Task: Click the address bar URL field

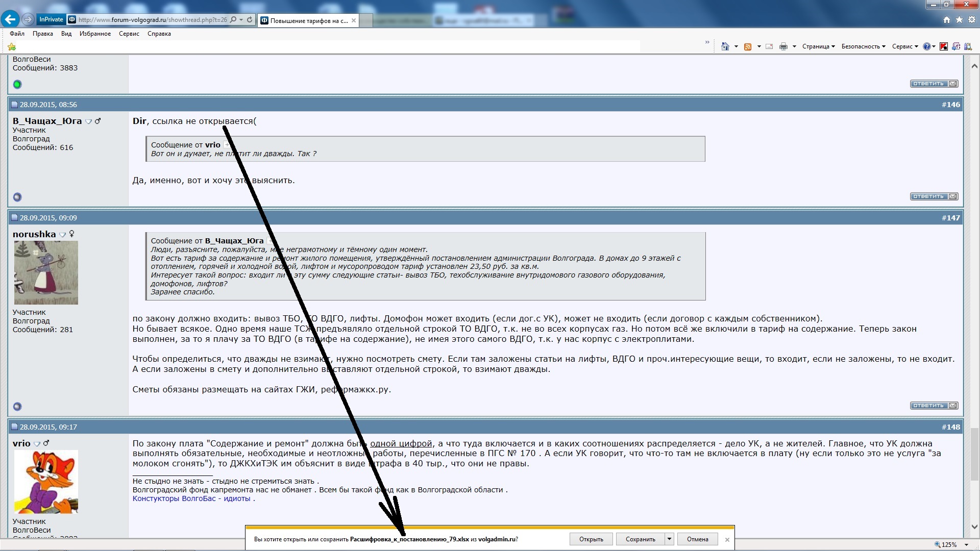Action: (152, 20)
